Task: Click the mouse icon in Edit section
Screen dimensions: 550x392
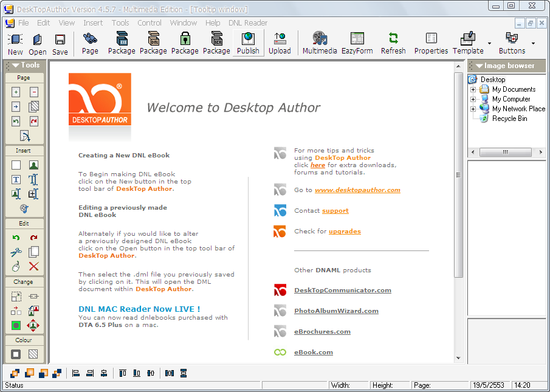Action: [16, 266]
